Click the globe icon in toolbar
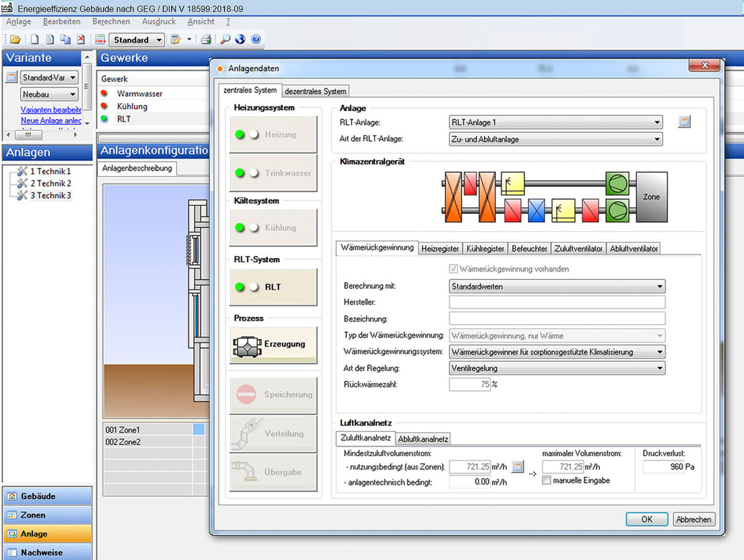This screenshot has height=560, width=744. (x=240, y=40)
